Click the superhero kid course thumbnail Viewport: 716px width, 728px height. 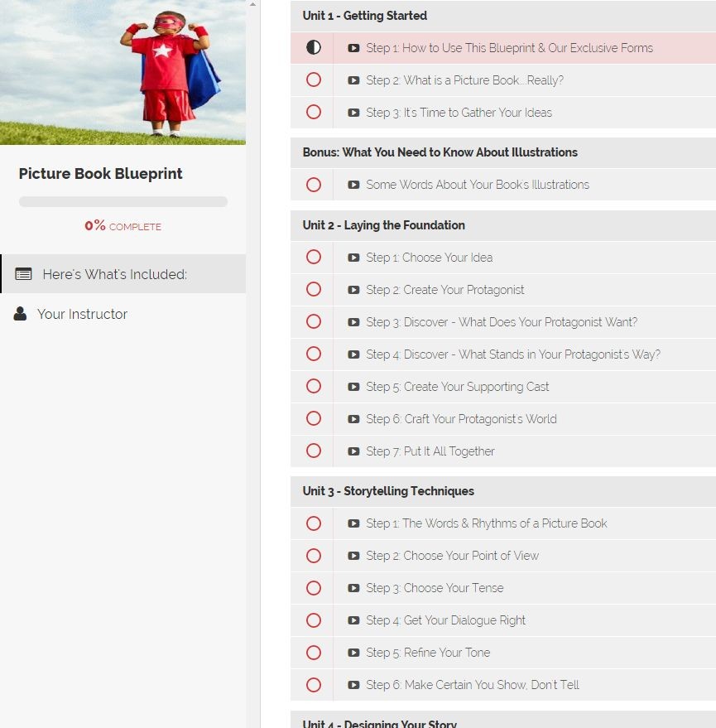tap(123, 72)
